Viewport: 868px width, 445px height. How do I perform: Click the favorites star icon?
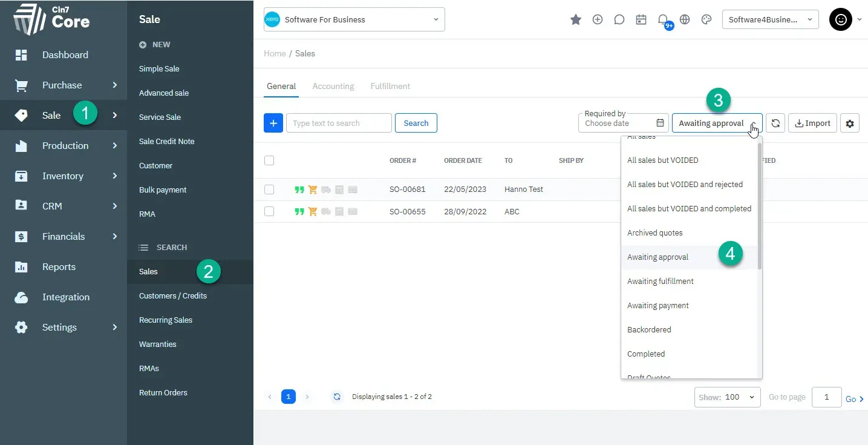(x=576, y=19)
